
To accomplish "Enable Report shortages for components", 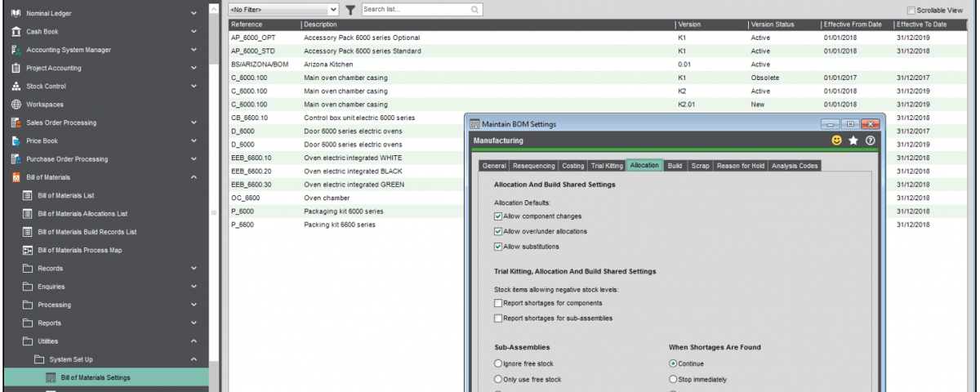I will point(498,303).
